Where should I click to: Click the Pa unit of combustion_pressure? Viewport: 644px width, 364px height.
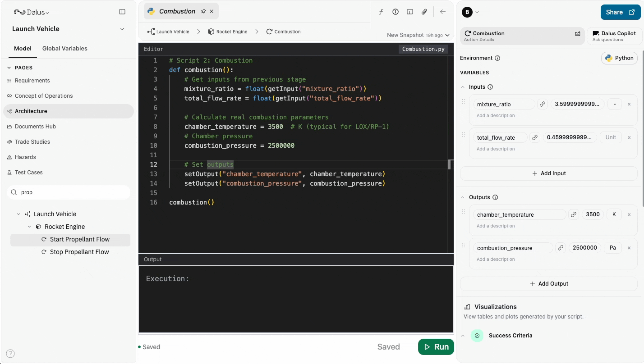612,248
